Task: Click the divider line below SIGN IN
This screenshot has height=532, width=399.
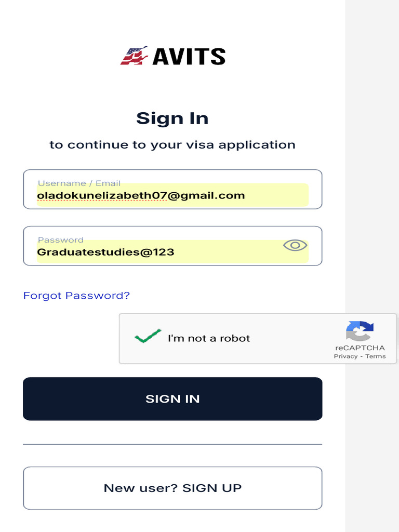Action: pos(172,444)
